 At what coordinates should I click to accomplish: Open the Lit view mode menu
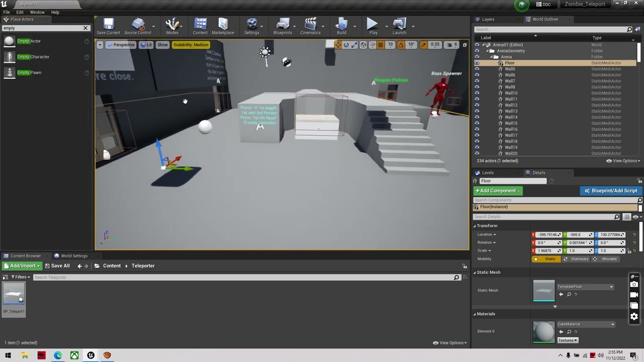pos(146,45)
